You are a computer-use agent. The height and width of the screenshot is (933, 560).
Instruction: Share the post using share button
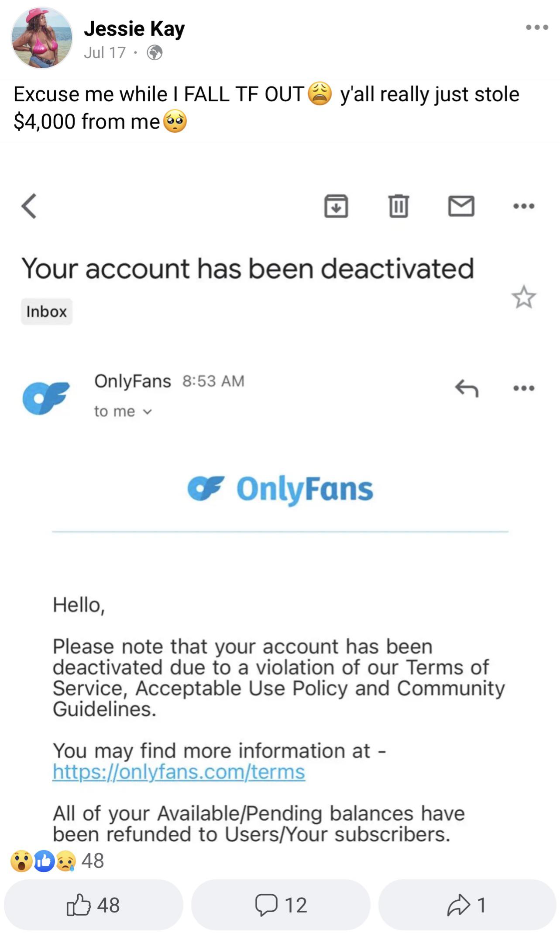[467, 905]
